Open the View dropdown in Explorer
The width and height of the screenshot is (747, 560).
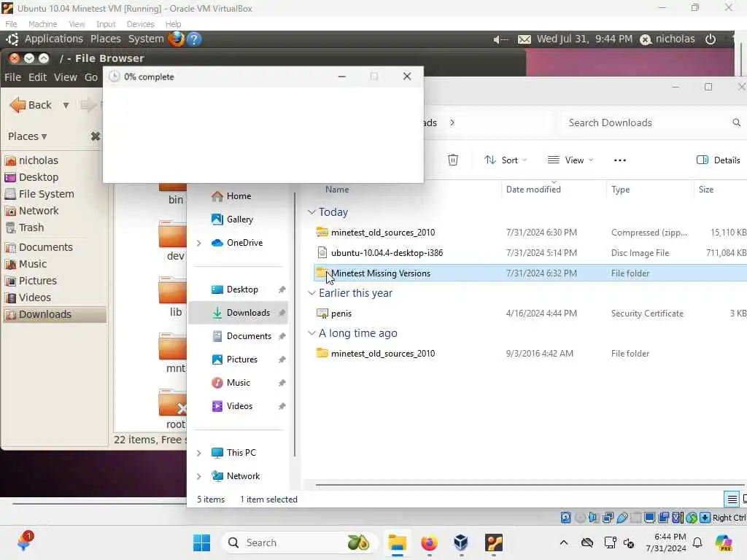coord(570,160)
